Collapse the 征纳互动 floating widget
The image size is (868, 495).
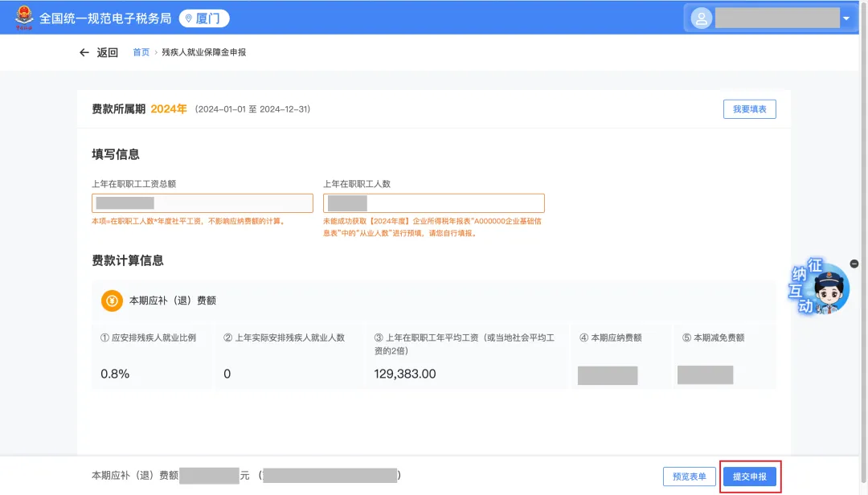point(854,264)
